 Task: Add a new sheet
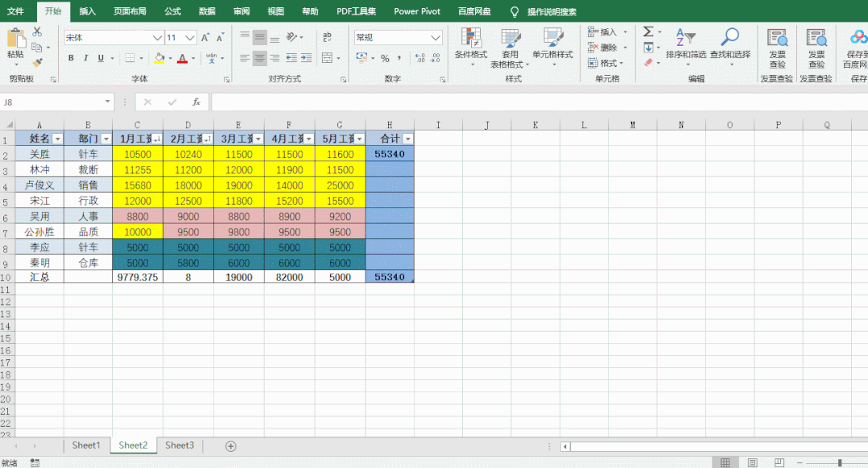coord(231,445)
